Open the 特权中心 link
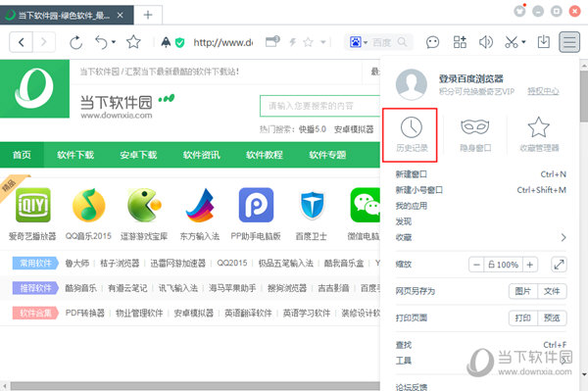 coord(543,91)
